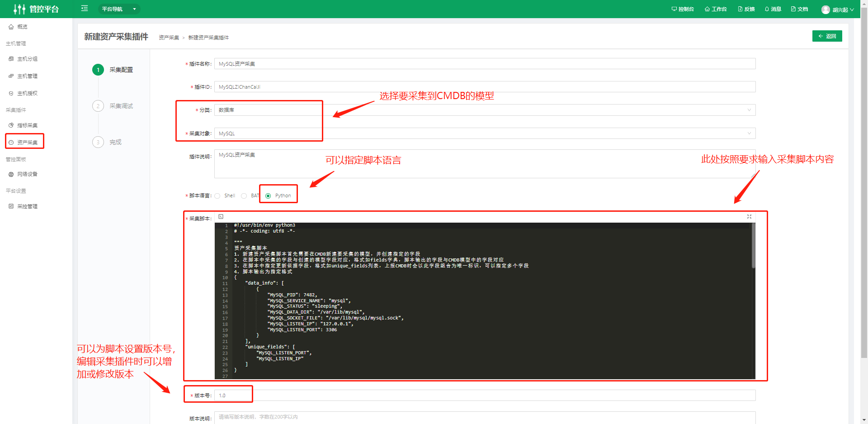Image resolution: width=868 pixels, height=424 pixels.
Task: Click the 主机管理 sidebar icon
Action: coord(11,76)
